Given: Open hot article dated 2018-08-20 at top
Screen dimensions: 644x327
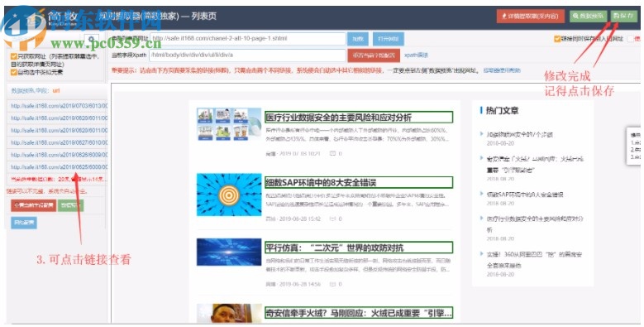Looking at the screenshot, I should click(519, 134).
